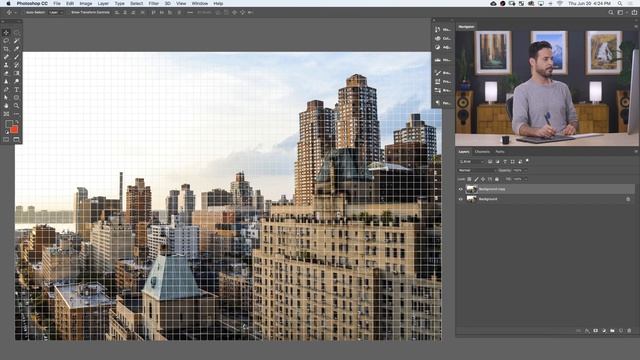Click the search icon in options bar
The image size is (640, 360).
[611, 13]
